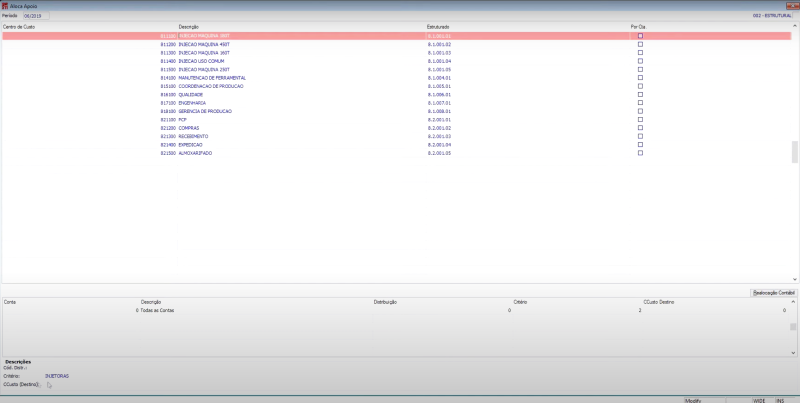Select the GERENCIA DE PRODUCAO description
The width and height of the screenshot is (800, 403).
205,111
